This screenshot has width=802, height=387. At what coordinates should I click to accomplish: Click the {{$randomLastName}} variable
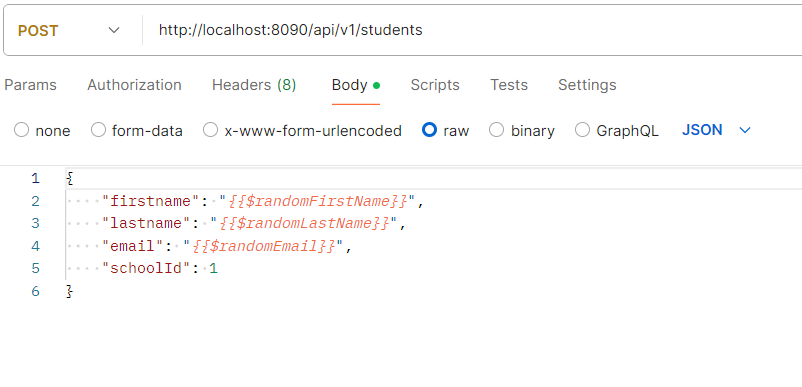click(304, 224)
